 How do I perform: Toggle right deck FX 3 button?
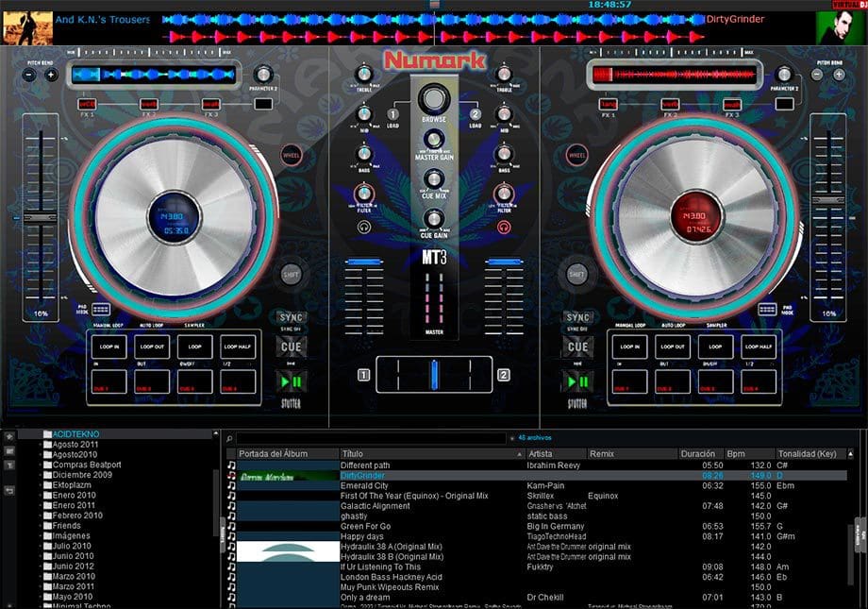pyautogui.click(x=732, y=104)
